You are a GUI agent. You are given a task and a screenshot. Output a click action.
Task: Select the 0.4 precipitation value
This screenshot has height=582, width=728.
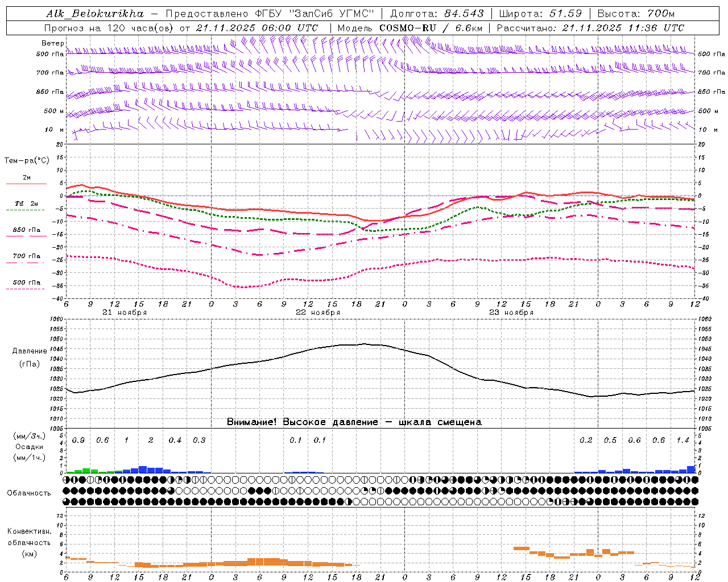[175, 440]
